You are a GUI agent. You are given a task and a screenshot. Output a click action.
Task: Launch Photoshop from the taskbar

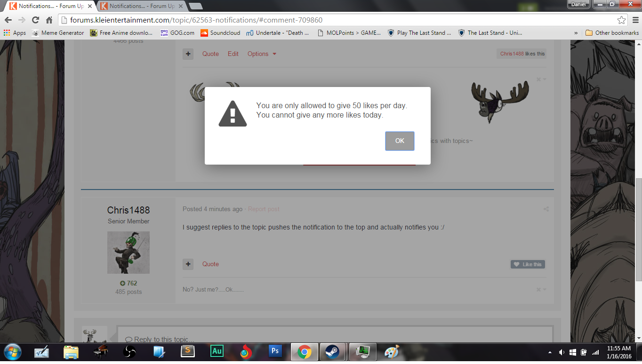tap(275, 352)
